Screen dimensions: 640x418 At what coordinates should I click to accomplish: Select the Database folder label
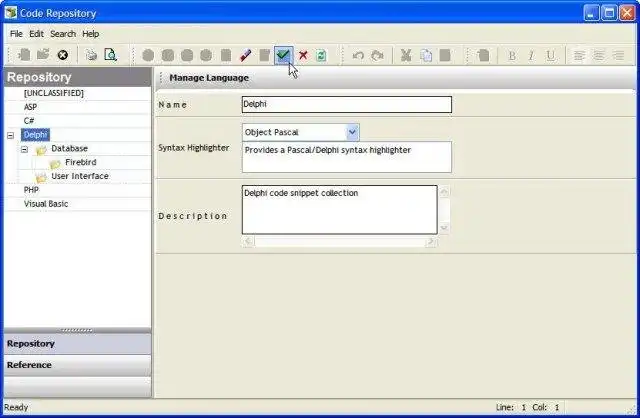click(69, 149)
